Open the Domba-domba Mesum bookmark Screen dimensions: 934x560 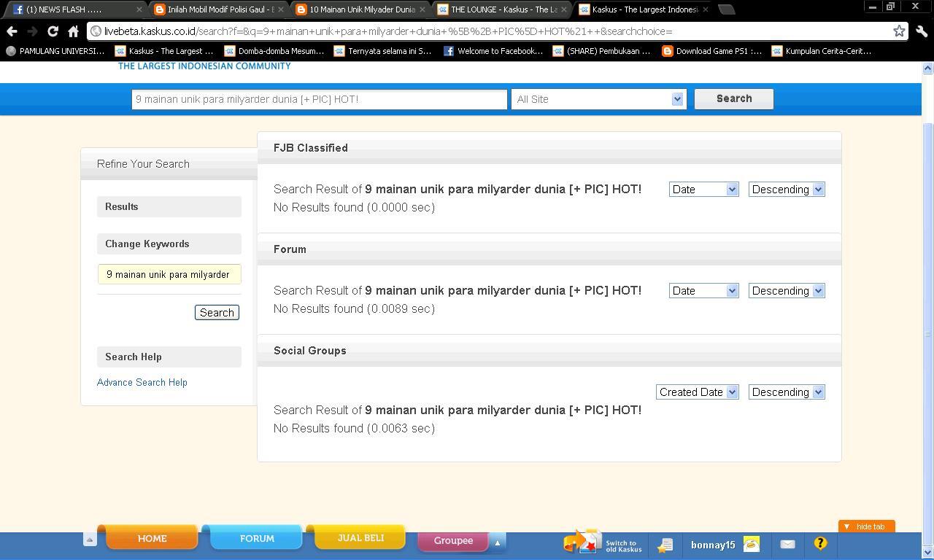[x=274, y=51]
